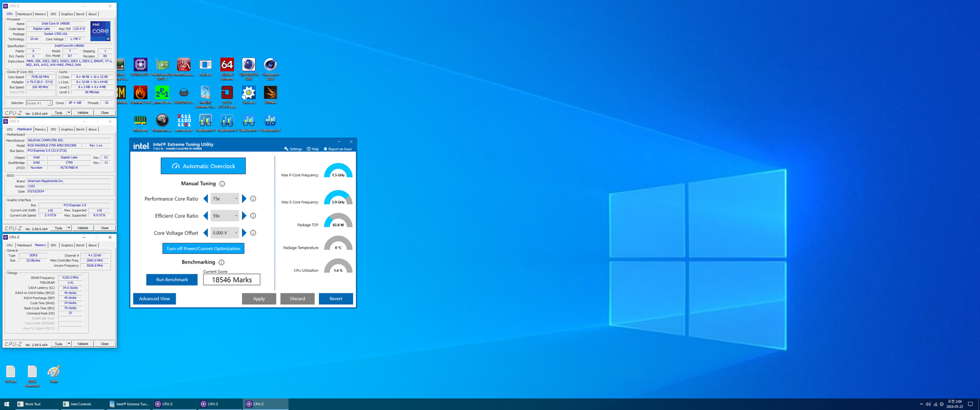980x410 pixels.
Task: Decrease Performance Core Ratio with left arrow
Action: pyautogui.click(x=206, y=199)
